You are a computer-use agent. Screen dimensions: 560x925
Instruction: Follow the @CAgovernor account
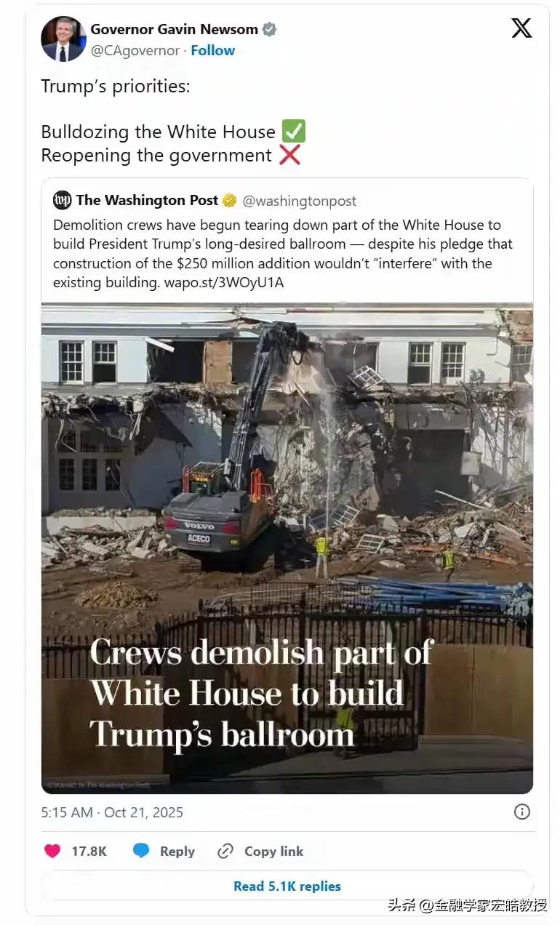click(x=213, y=50)
